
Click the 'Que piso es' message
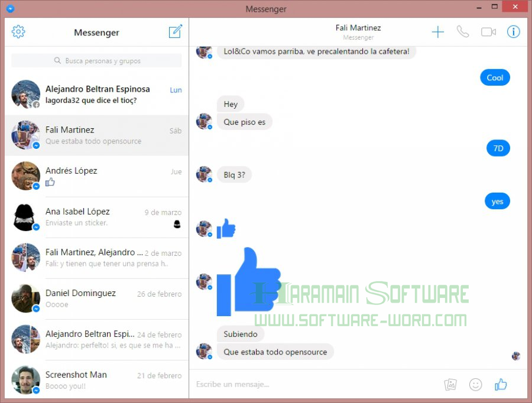tap(244, 122)
